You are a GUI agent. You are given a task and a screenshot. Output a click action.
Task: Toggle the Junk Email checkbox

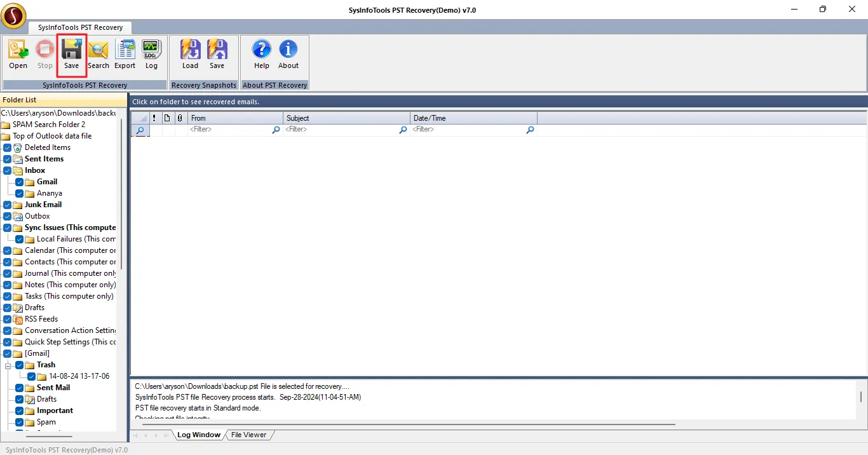[8, 205]
